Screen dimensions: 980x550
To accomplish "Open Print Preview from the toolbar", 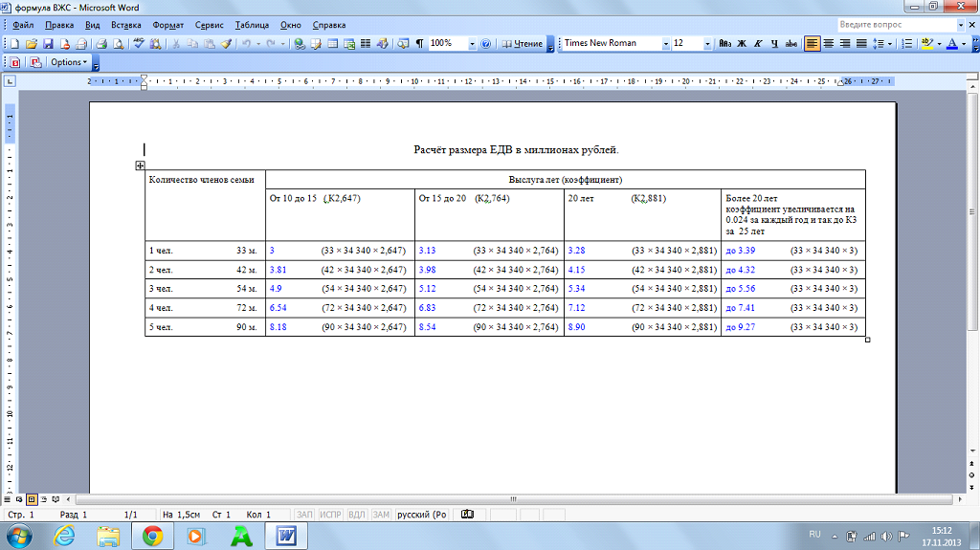I will point(118,44).
